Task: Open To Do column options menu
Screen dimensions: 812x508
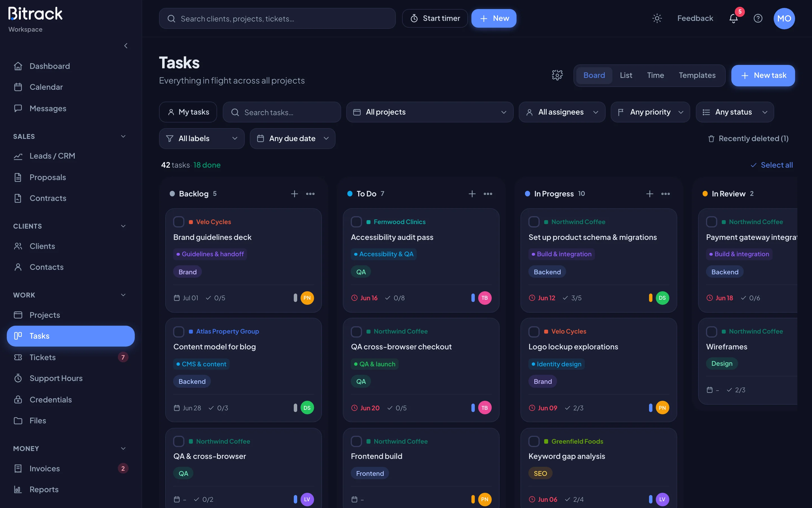Action: click(x=488, y=194)
